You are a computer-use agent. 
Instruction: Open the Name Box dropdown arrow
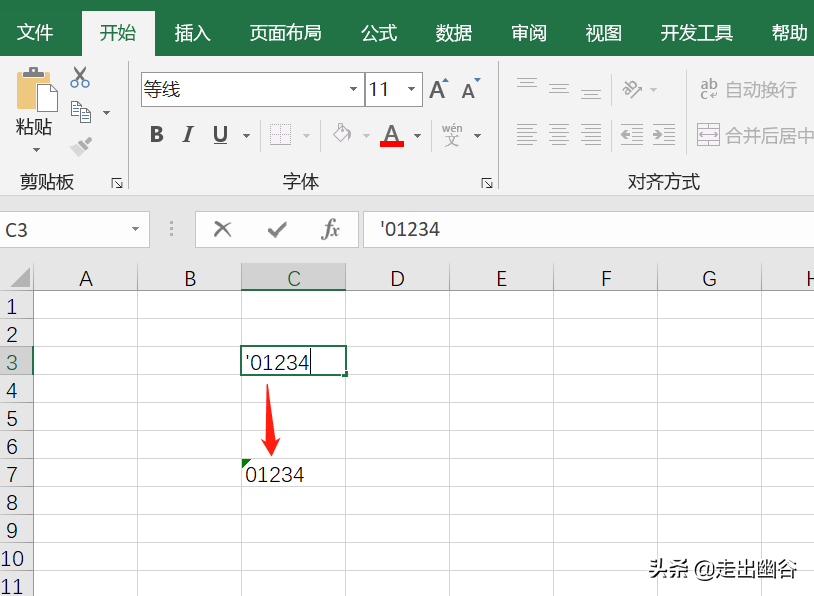(135, 229)
